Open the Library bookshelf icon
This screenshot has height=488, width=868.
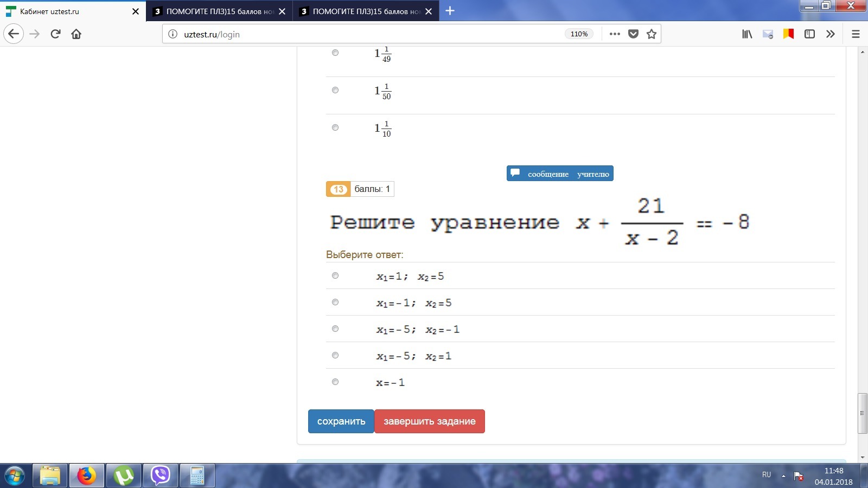747,34
